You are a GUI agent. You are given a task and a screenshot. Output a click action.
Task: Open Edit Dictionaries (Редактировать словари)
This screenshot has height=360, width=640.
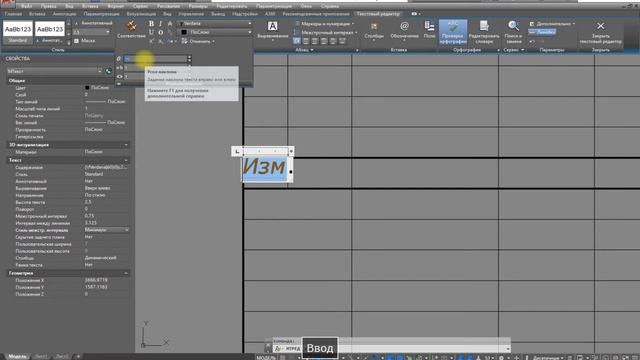tap(484, 32)
